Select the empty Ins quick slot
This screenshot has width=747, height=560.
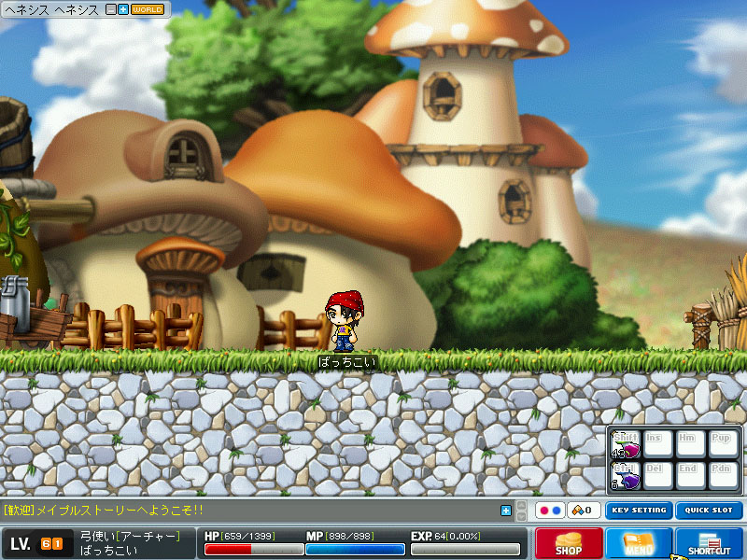(x=655, y=445)
